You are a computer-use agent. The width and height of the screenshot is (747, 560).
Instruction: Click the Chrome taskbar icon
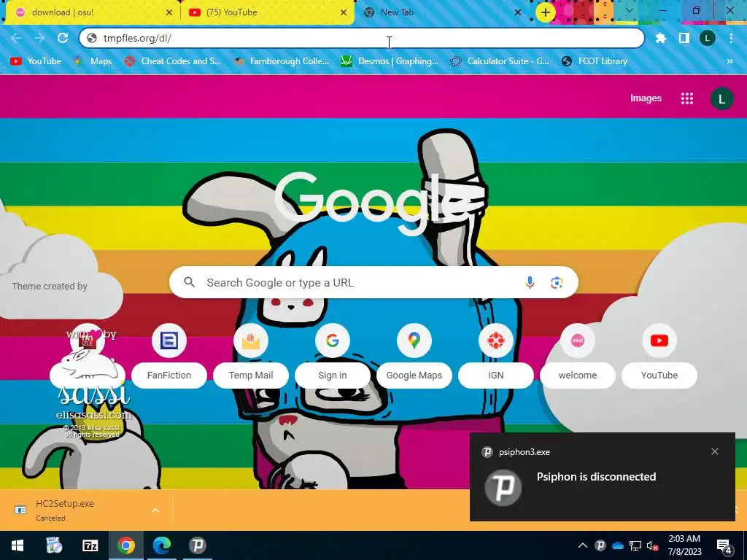click(x=125, y=545)
